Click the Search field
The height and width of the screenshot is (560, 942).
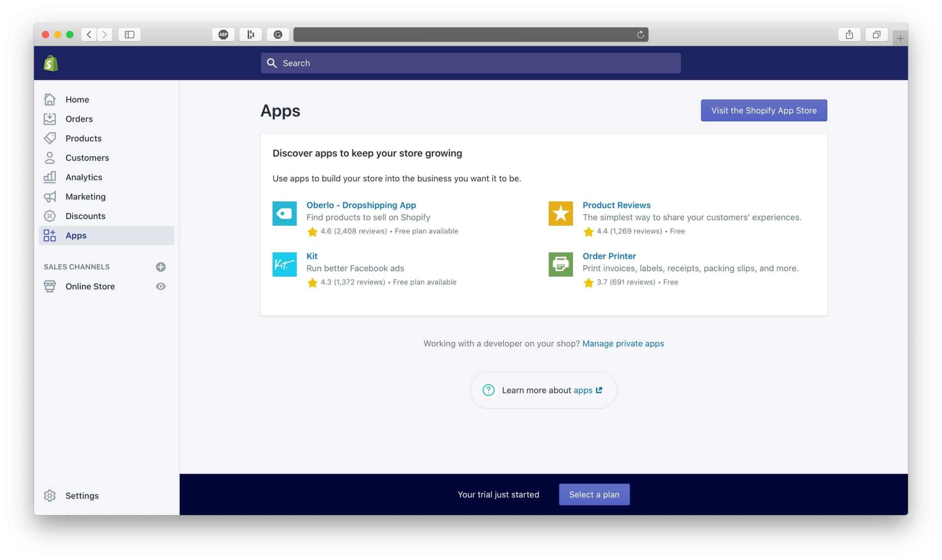tap(471, 63)
